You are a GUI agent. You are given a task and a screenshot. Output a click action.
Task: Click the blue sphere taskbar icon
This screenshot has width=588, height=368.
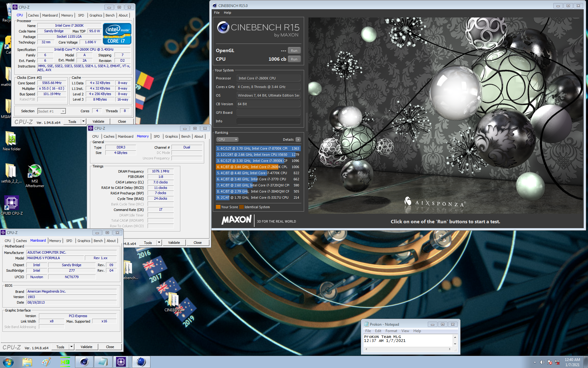click(141, 362)
